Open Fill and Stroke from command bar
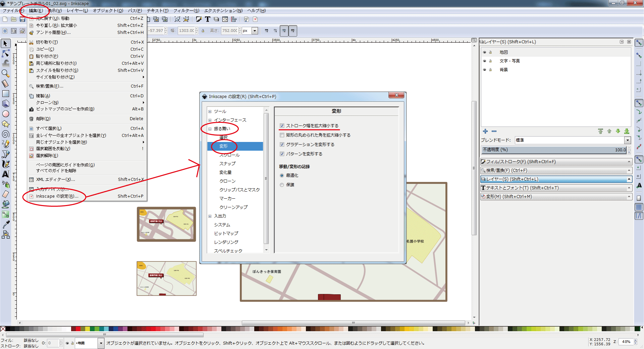This screenshot has width=644, height=349. (x=199, y=19)
